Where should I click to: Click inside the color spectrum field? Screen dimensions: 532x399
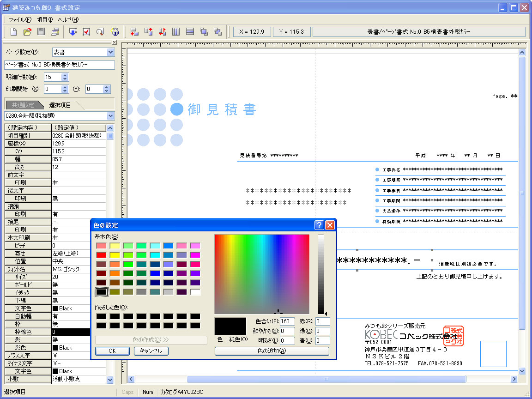pos(261,274)
